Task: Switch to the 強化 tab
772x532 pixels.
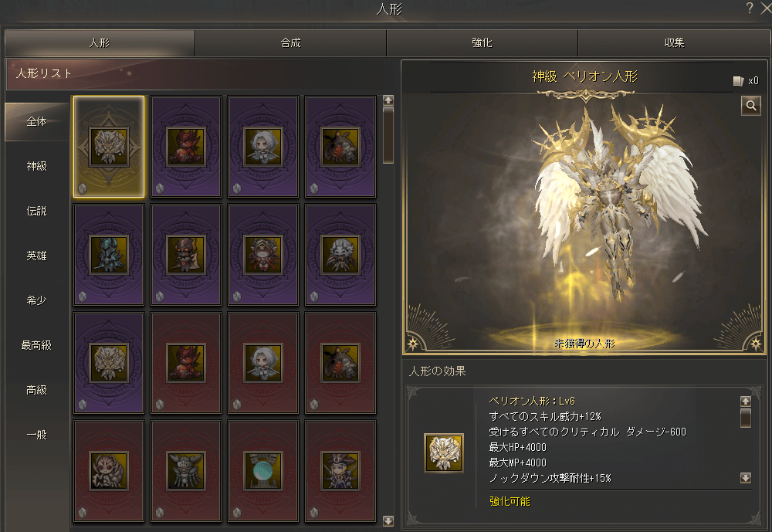Action: [482, 43]
